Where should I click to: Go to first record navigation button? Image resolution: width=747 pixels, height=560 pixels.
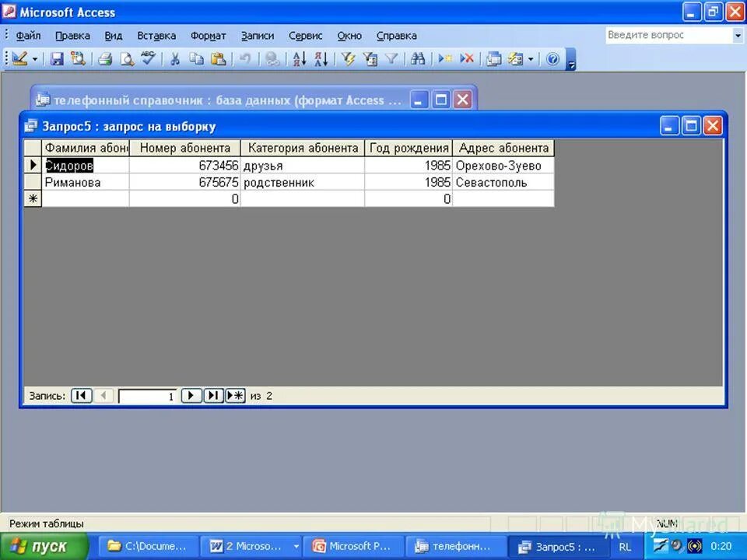coord(82,395)
